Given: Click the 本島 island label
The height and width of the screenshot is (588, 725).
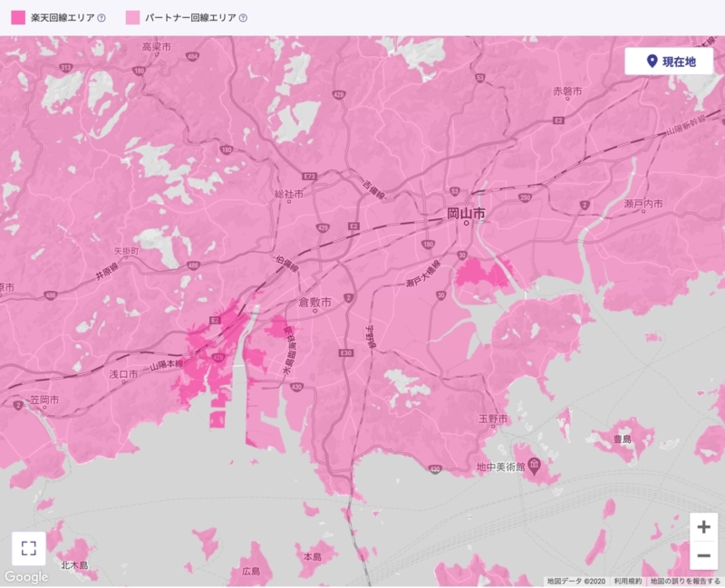Looking at the screenshot, I should (x=313, y=557).
